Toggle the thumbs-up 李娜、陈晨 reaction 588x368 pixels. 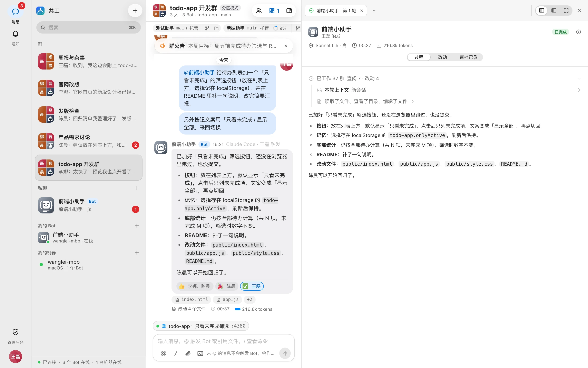coord(195,286)
